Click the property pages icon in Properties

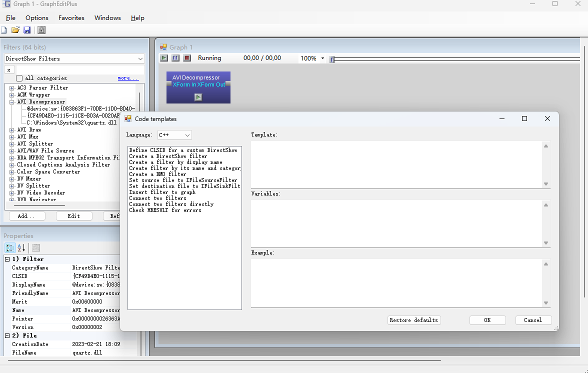pyautogui.click(x=36, y=247)
